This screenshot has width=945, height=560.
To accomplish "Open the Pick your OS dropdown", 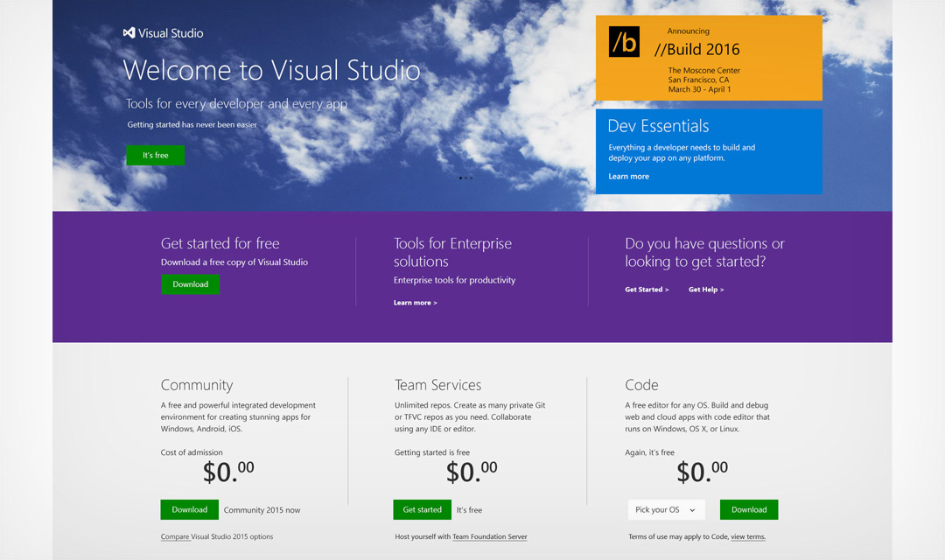I will point(666,509).
